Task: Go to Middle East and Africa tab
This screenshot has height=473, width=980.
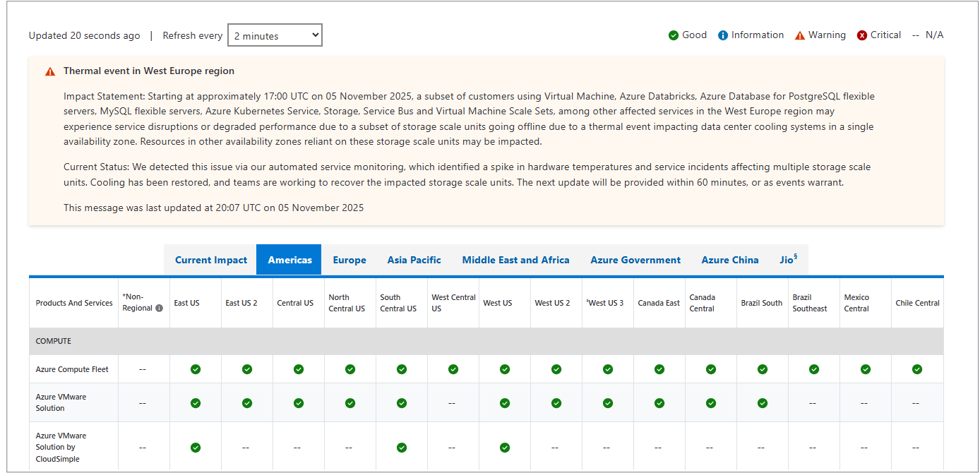Action: pos(515,260)
